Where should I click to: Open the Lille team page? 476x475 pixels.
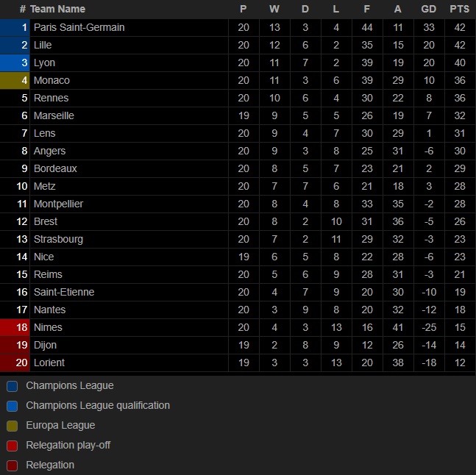tap(43, 45)
